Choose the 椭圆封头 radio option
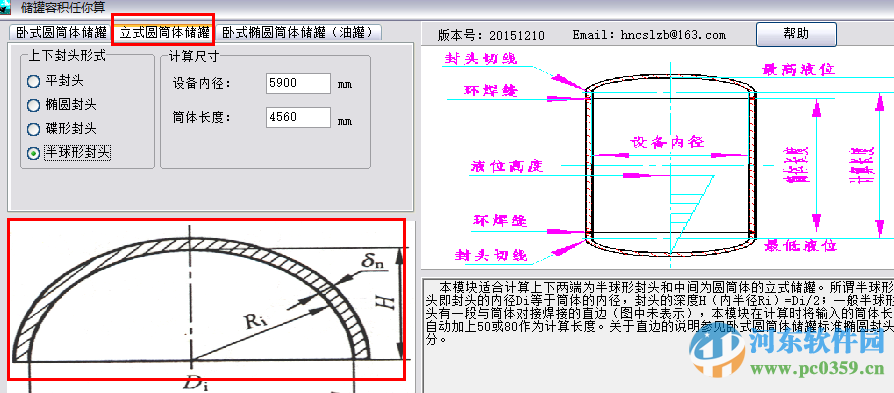Image resolution: width=894 pixels, height=393 pixels. [62, 105]
